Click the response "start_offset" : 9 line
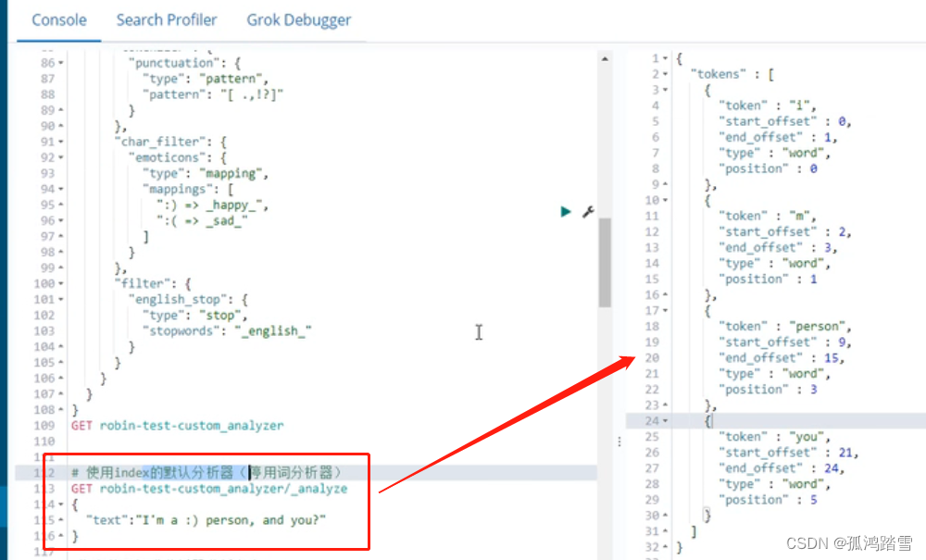Screen dimensions: 926x560 click(x=785, y=342)
